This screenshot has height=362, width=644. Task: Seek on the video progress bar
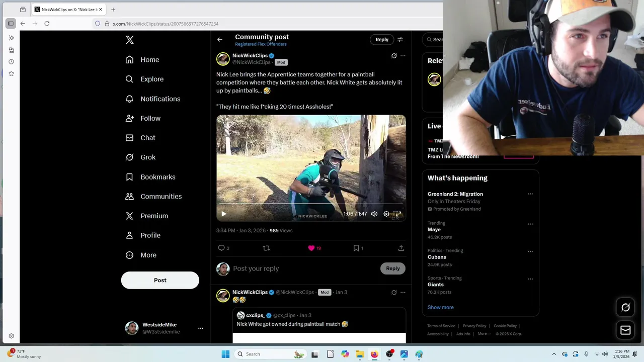point(311,204)
